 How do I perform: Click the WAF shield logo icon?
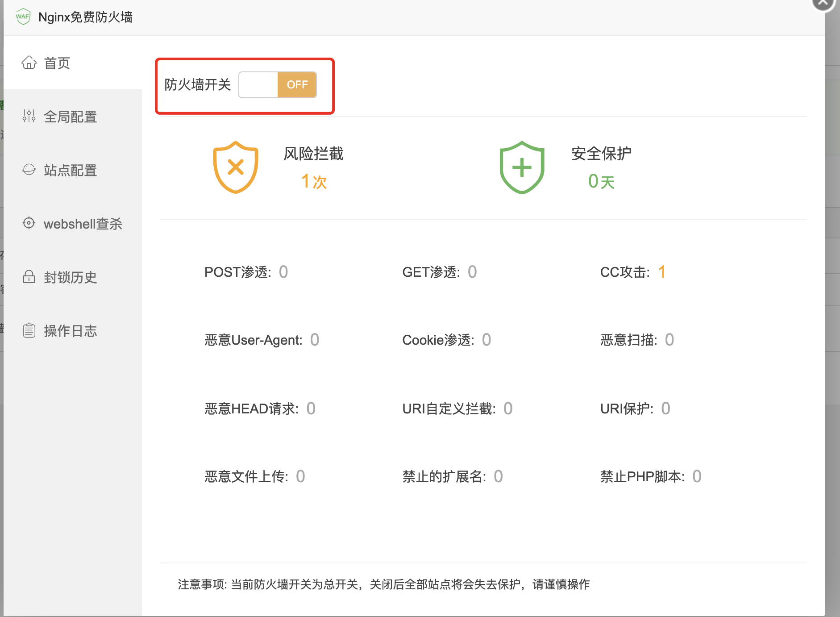(x=23, y=17)
